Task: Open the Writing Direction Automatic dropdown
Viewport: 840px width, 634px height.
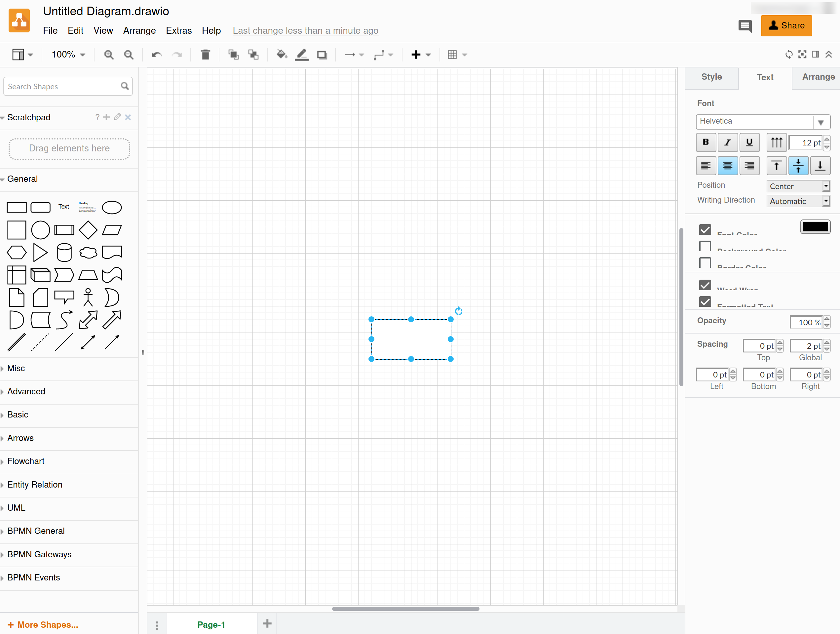Action: click(798, 201)
